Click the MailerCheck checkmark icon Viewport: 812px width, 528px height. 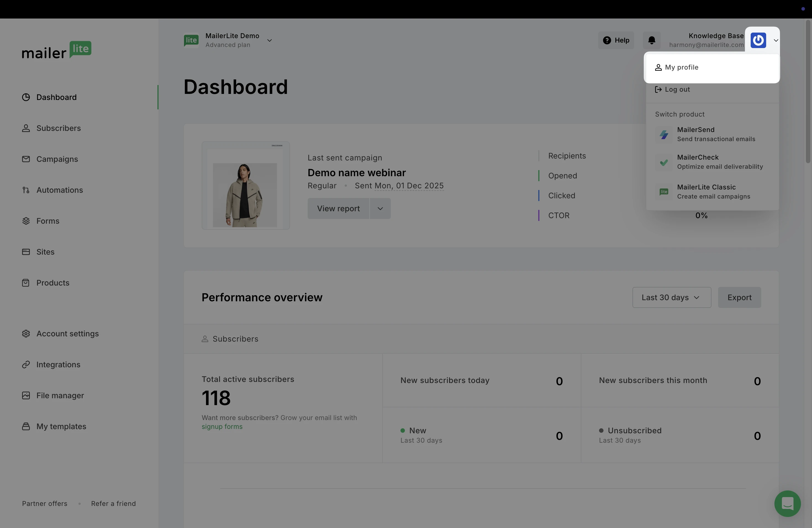click(x=664, y=162)
